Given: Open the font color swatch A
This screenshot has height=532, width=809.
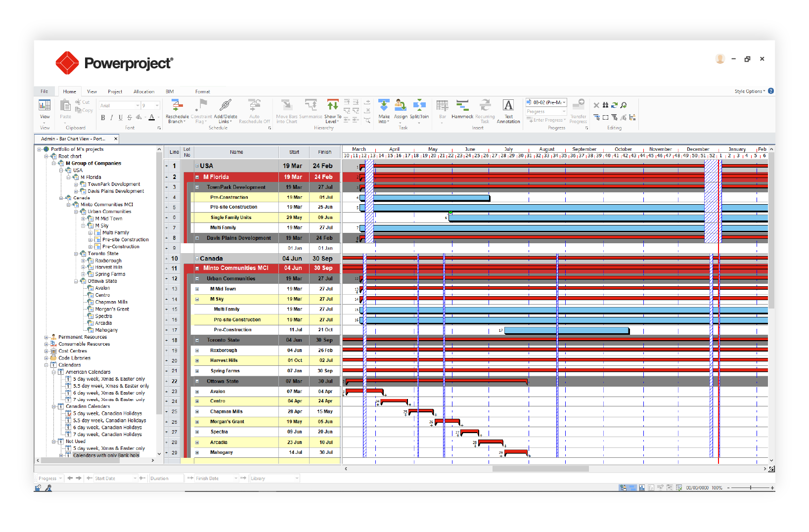Looking at the screenshot, I should [151, 118].
